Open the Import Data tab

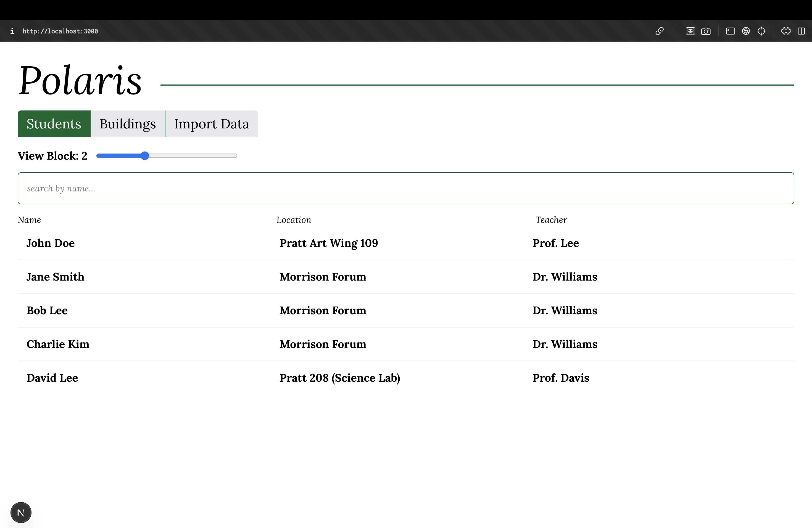[x=212, y=123]
